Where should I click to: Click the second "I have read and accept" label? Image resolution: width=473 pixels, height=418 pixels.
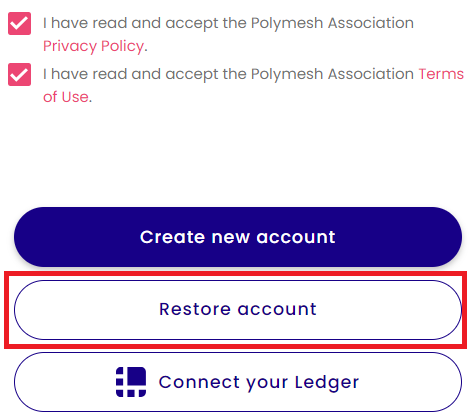228,74
